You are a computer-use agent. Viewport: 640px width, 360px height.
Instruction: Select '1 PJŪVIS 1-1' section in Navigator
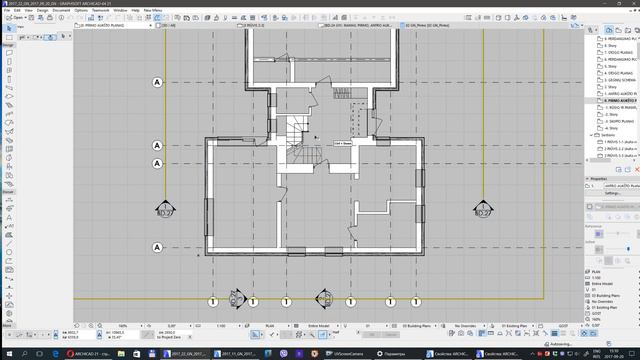(x=618, y=142)
